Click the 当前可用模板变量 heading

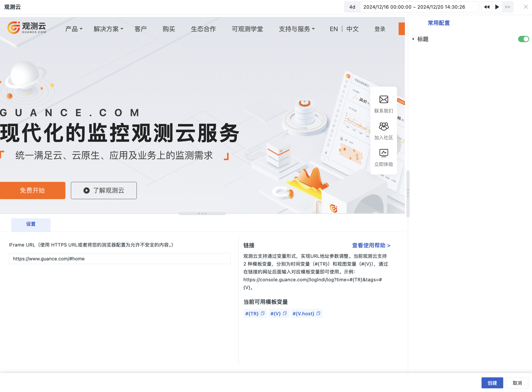coord(265,302)
